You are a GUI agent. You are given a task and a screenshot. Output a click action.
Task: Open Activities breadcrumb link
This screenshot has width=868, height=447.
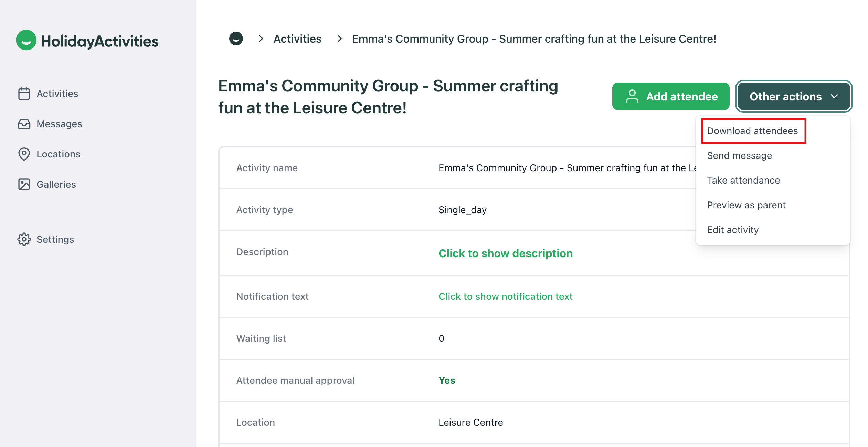coord(297,39)
